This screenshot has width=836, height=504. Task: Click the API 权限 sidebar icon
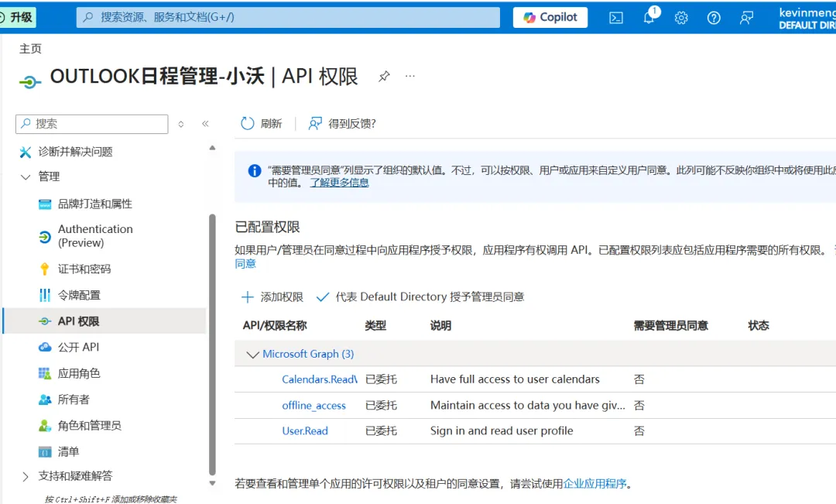click(45, 321)
